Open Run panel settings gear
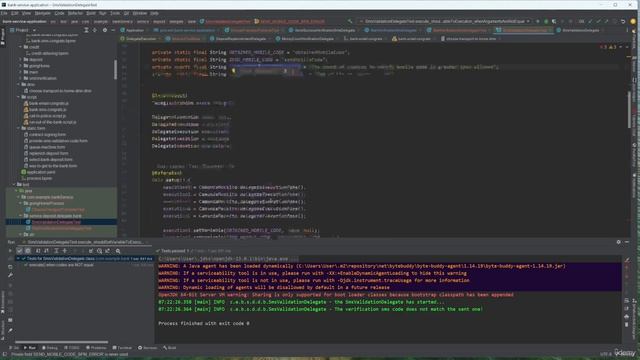This screenshot has height=360, width=640. (619, 242)
